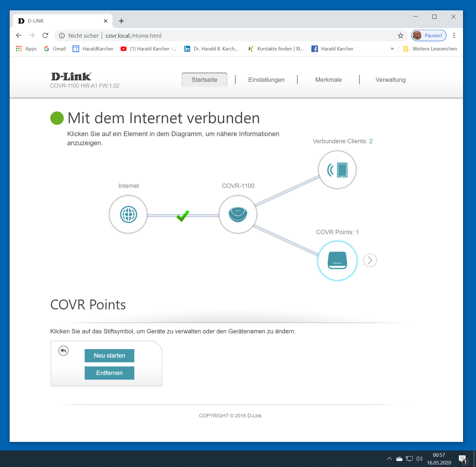This screenshot has width=476, height=467.
Task: Open the connected clients device icon
Action: pyautogui.click(x=337, y=170)
